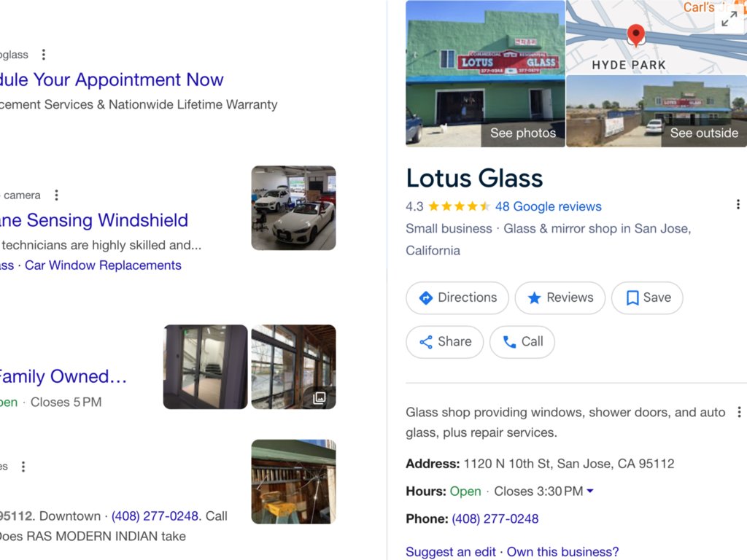Click Own this business link

562,552
